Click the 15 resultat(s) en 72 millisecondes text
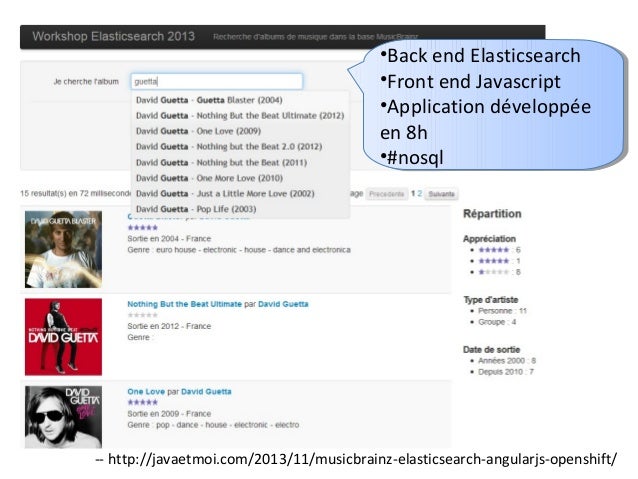 click(x=76, y=193)
